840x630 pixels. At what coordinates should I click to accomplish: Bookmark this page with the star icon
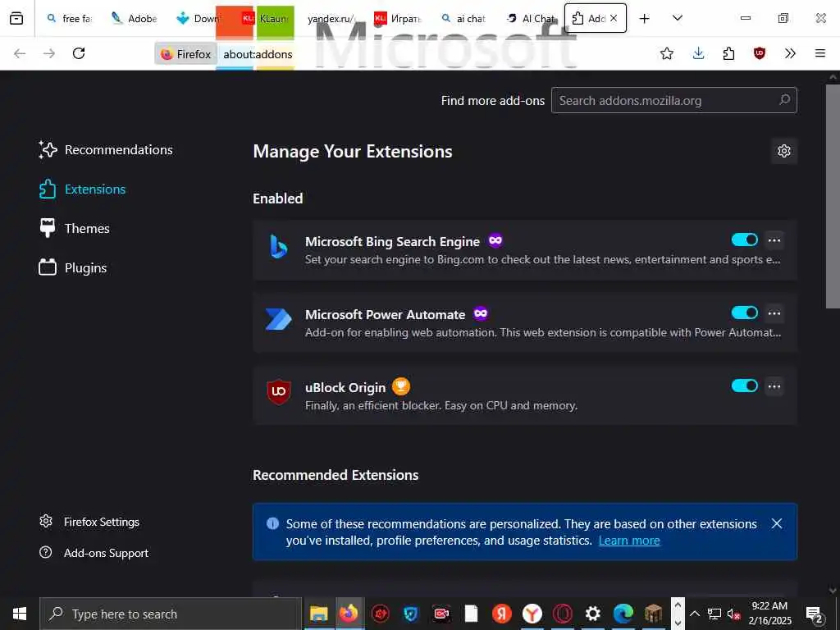click(666, 53)
